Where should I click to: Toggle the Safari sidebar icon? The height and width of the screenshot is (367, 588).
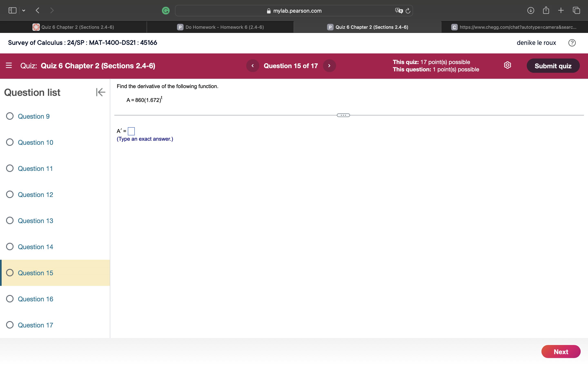point(12,10)
